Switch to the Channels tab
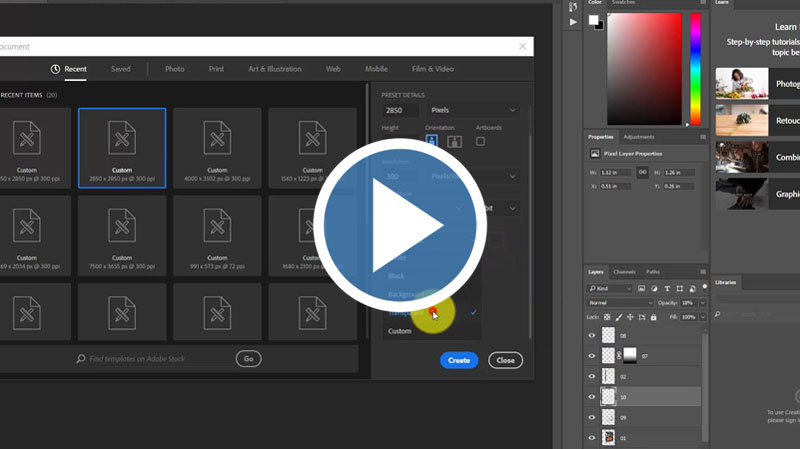 click(624, 272)
